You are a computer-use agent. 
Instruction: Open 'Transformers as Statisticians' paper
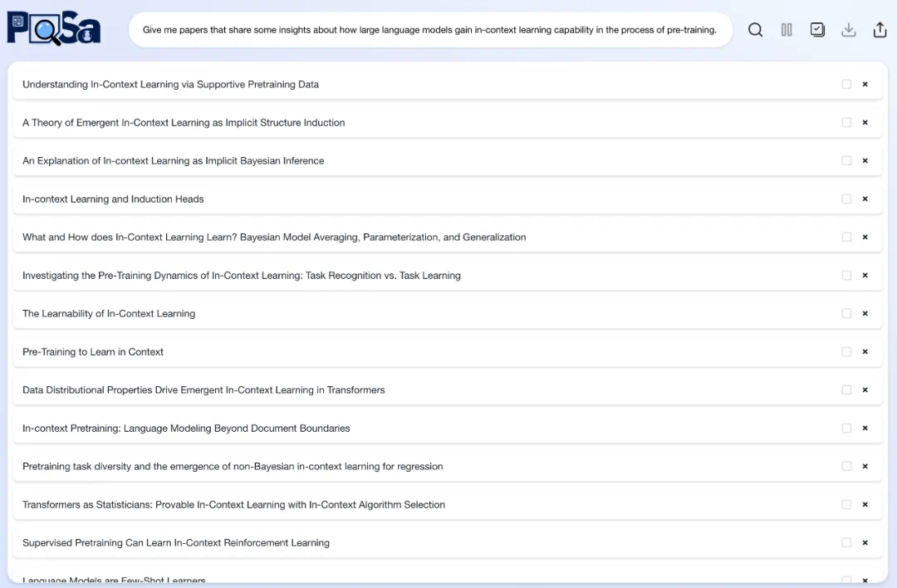coord(233,504)
